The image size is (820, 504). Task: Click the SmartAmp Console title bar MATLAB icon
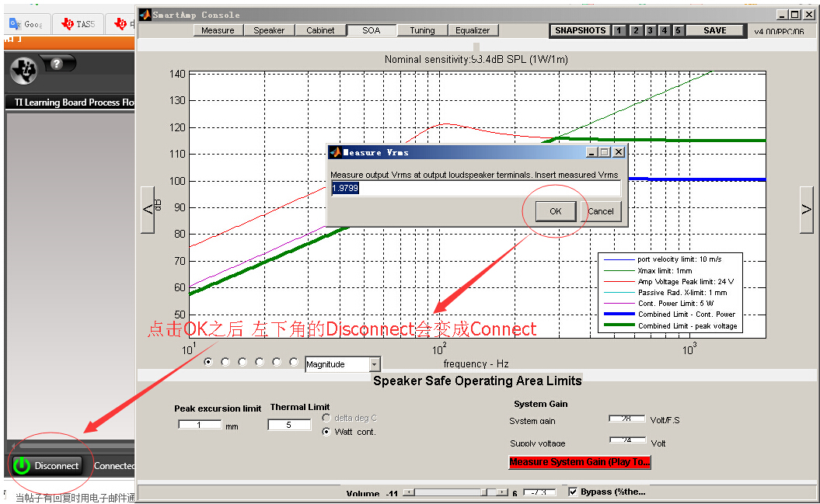point(145,15)
